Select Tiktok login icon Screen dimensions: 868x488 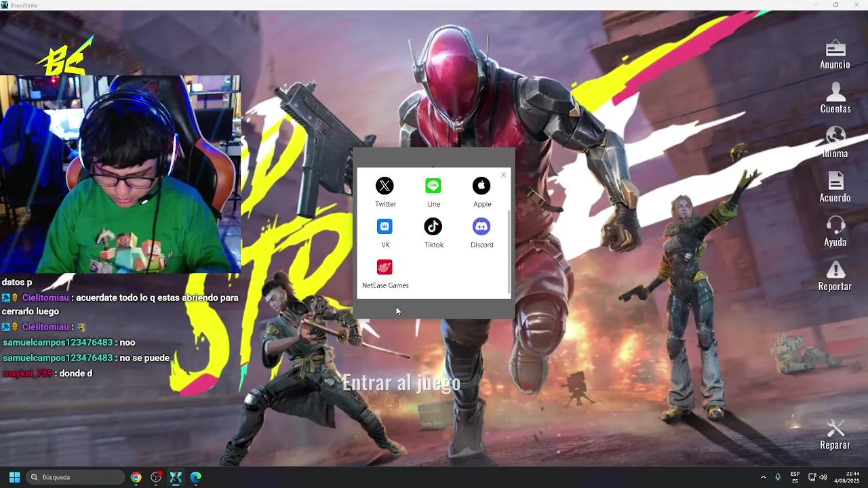click(x=433, y=226)
